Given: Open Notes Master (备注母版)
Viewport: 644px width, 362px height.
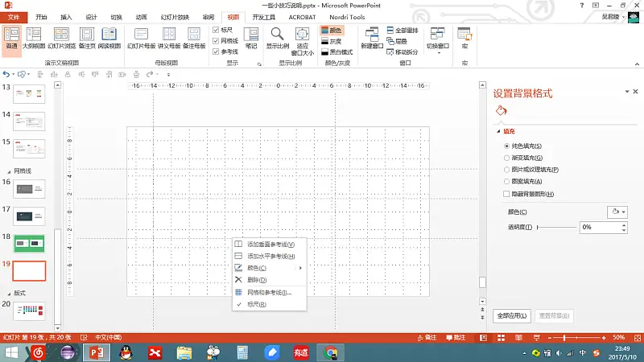Looking at the screenshot, I should pos(194,38).
